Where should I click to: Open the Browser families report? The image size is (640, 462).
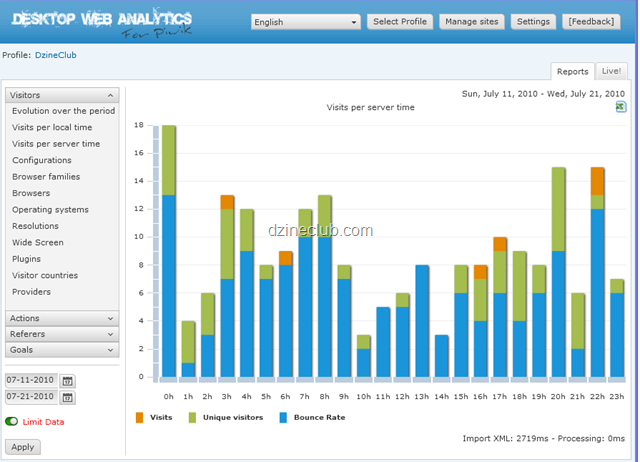tap(46, 177)
